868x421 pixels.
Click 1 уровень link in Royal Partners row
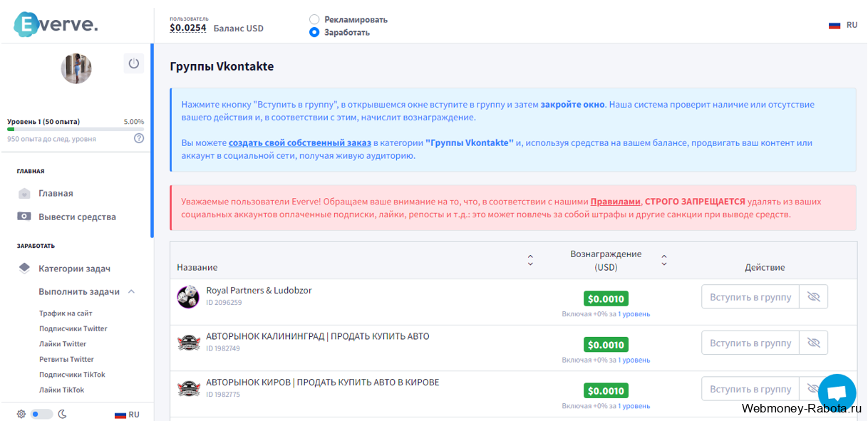point(634,314)
